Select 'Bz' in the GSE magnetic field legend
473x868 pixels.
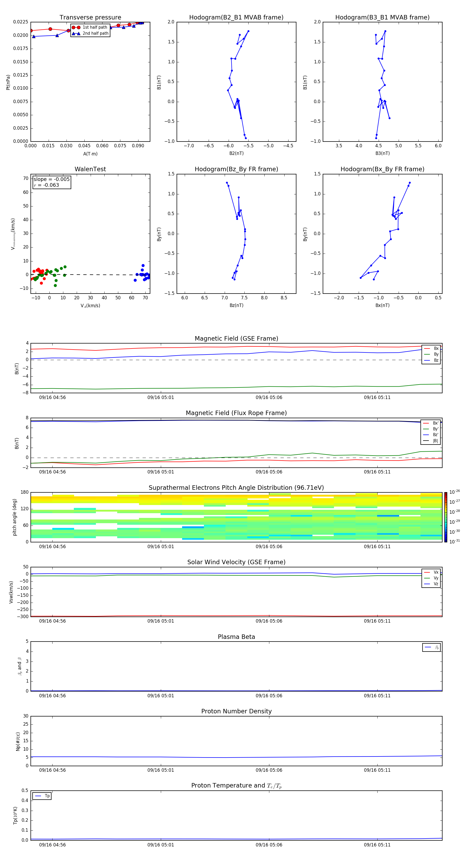coord(431,360)
